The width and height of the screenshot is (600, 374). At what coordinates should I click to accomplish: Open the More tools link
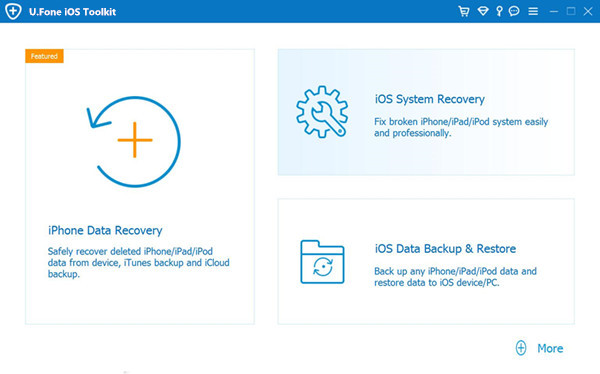tap(550, 348)
